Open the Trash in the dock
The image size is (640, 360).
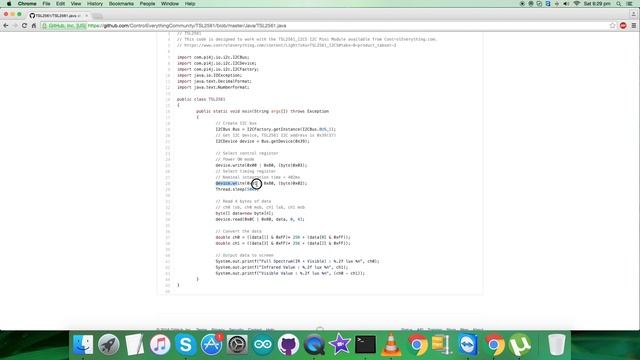coord(556,345)
